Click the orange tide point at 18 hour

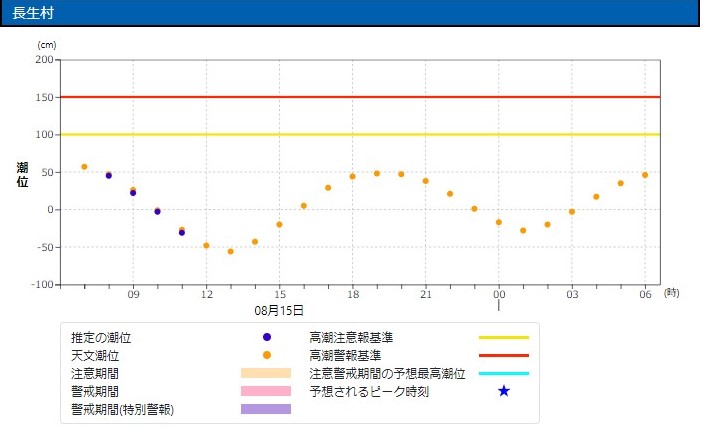pos(353,177)
